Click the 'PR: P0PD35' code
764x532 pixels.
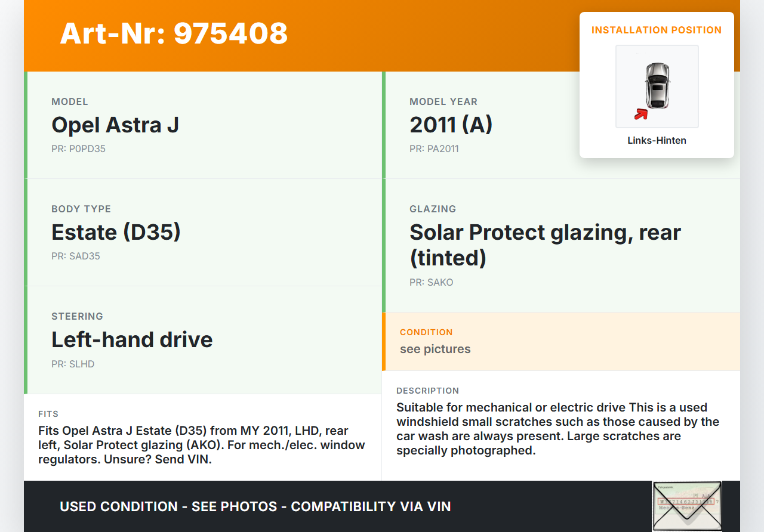point(78,149)
